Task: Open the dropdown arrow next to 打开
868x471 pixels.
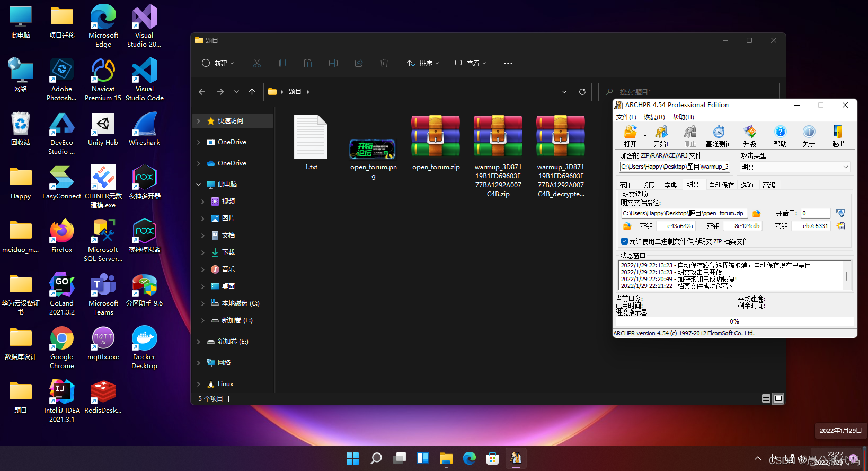Action: [x=645, y=136]
